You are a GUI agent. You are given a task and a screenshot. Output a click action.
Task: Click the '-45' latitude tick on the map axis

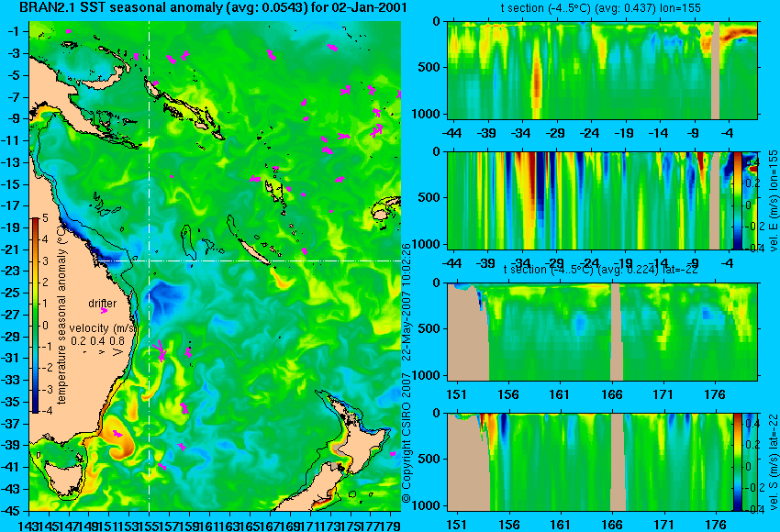[11, 511]
